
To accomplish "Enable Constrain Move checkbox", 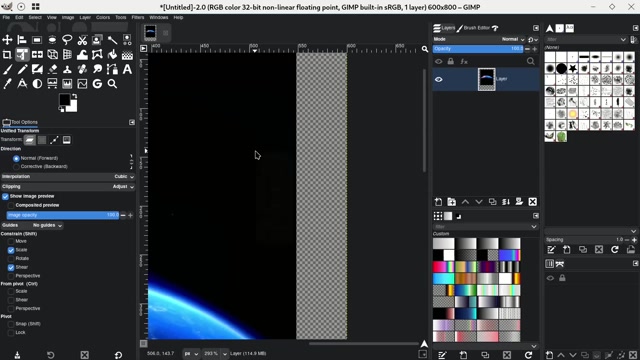I will click(11, 242).
